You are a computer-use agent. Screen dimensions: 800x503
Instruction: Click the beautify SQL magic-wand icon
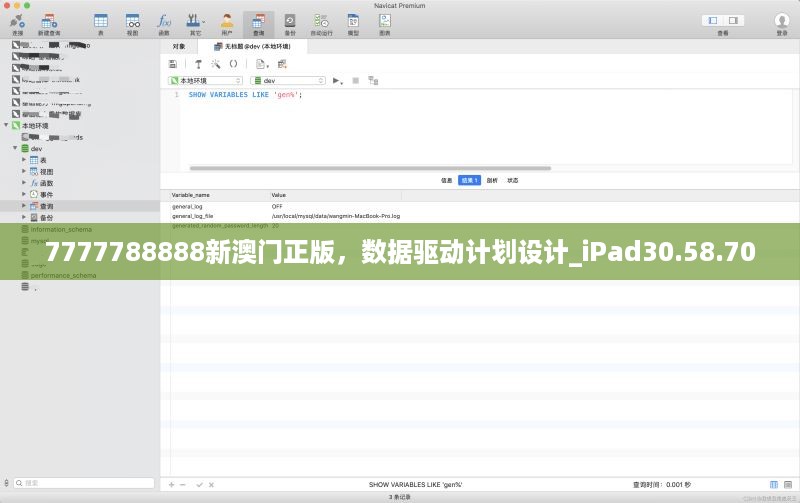[216, 64]
